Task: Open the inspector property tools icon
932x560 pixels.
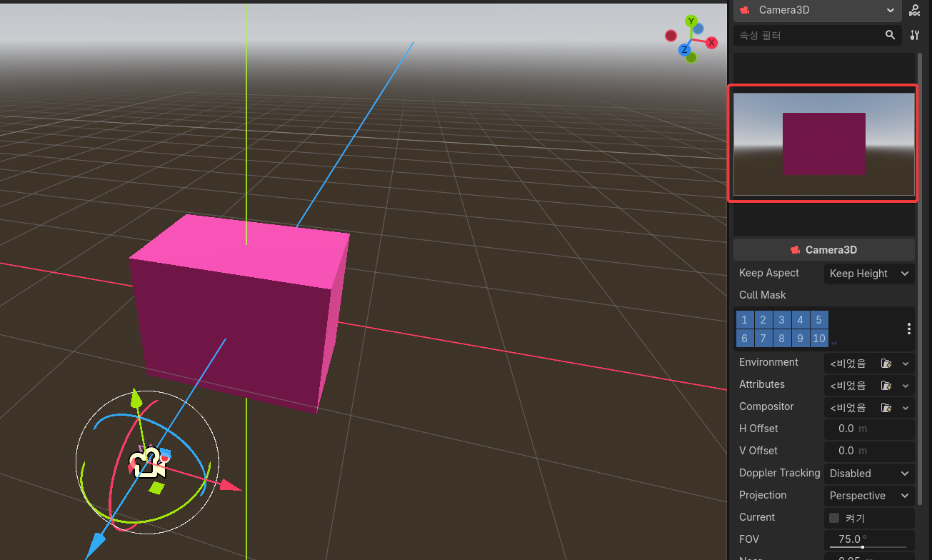Action: pos(914,35)
